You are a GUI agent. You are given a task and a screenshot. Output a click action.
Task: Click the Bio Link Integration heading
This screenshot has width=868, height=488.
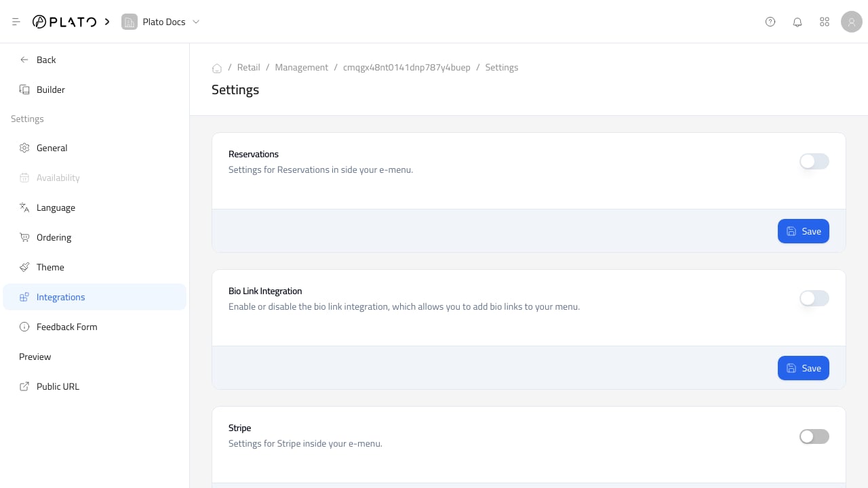265,291
